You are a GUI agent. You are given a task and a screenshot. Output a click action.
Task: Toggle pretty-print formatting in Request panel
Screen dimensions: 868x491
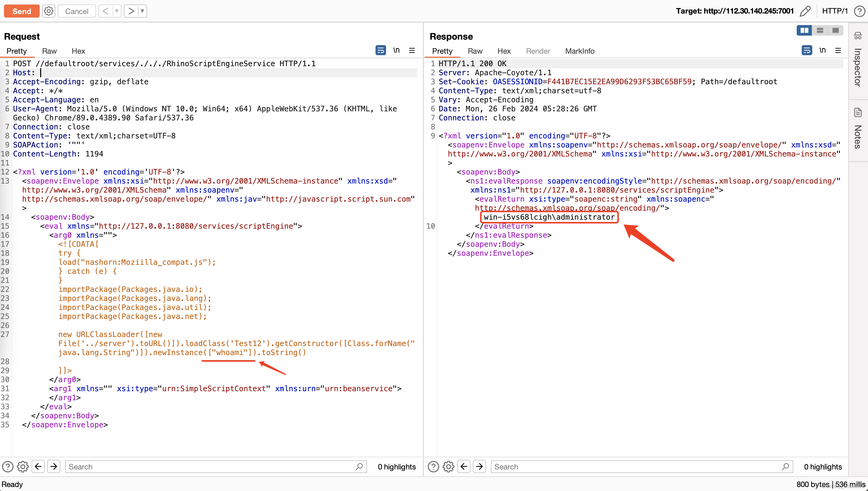[380, 50]
